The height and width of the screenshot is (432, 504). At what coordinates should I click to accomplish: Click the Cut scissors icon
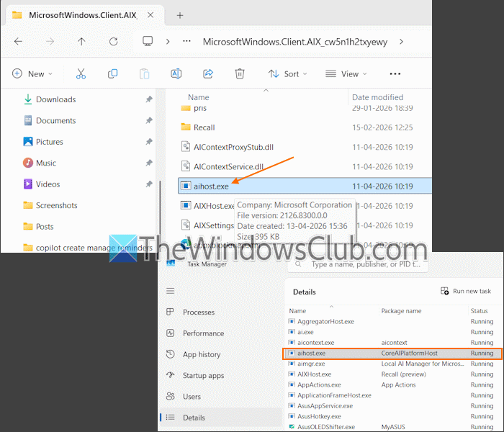[x=81, y=74]
